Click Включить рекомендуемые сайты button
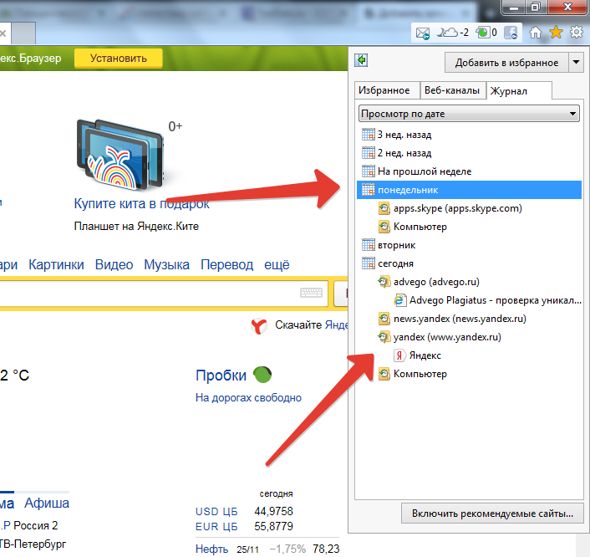This screenshot has width=590, height=557. 493,513
